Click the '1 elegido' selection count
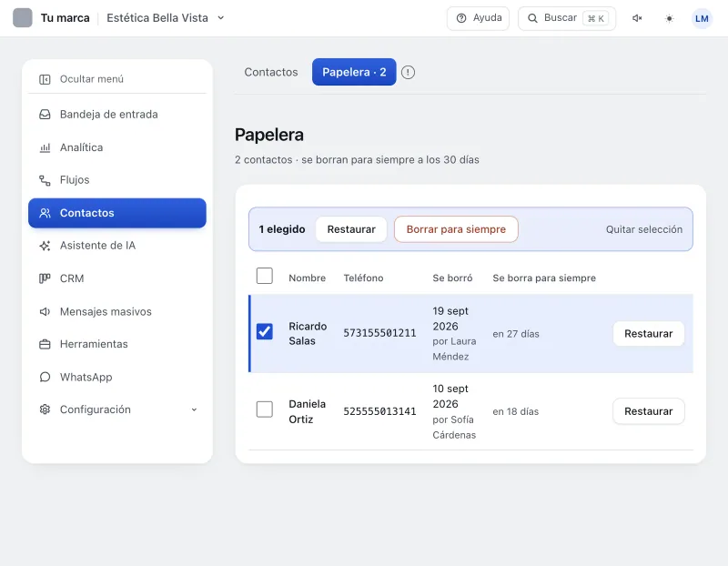This screenshot has width=728, height=566. [x=282, y=229]
